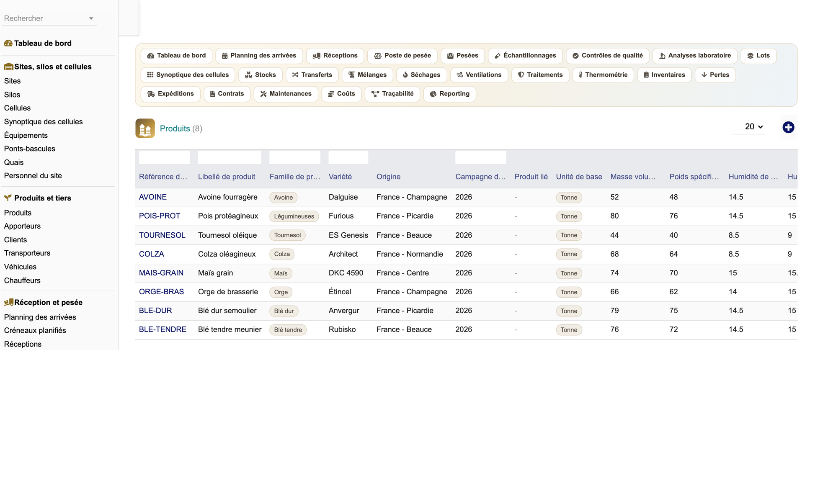Open Synoptique des cellules toolbar button
This screenshot has width=815, height=504.
click(x=188, y=75)
